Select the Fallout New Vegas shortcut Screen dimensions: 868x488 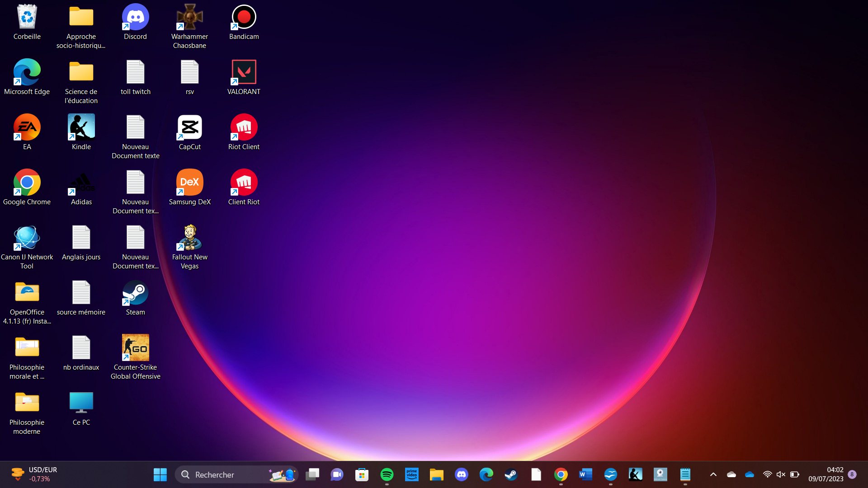click(x=190, y=247)
